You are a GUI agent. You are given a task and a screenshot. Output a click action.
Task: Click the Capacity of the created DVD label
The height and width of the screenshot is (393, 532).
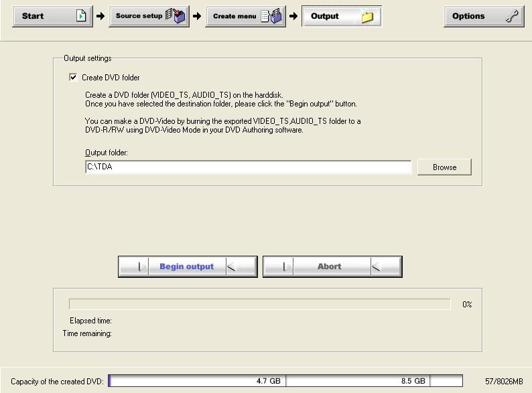(x=58, y=382)
